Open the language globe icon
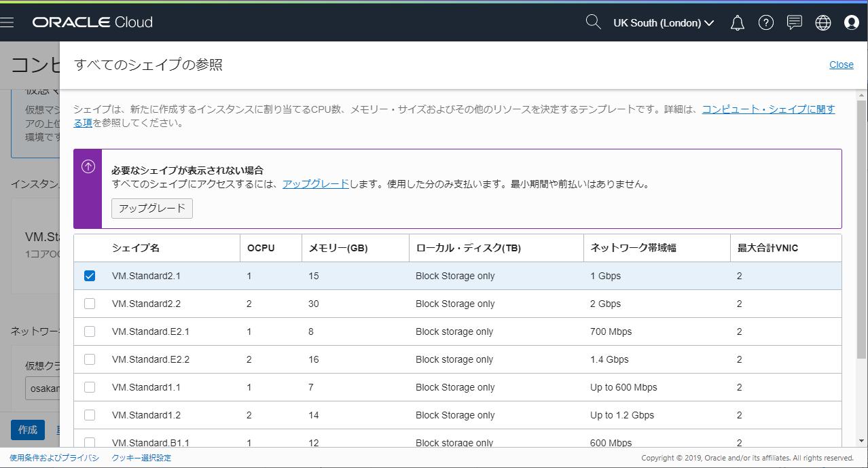Screen dimensions: 868x468 pyautogui.click(x=822, y=23)
